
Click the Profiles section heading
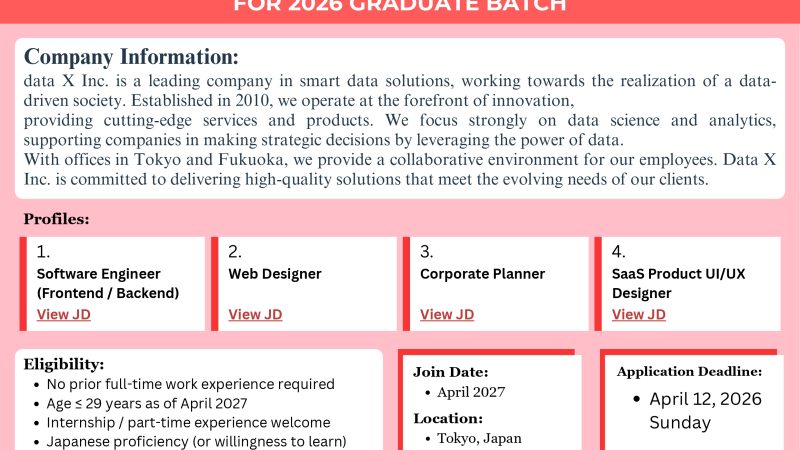click(56, 219)
